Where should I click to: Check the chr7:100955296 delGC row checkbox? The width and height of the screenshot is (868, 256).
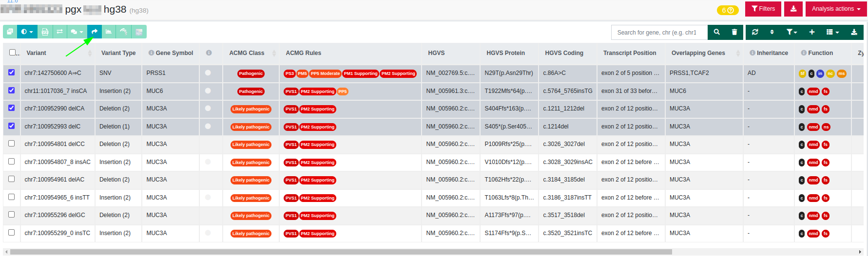(12, 215)
